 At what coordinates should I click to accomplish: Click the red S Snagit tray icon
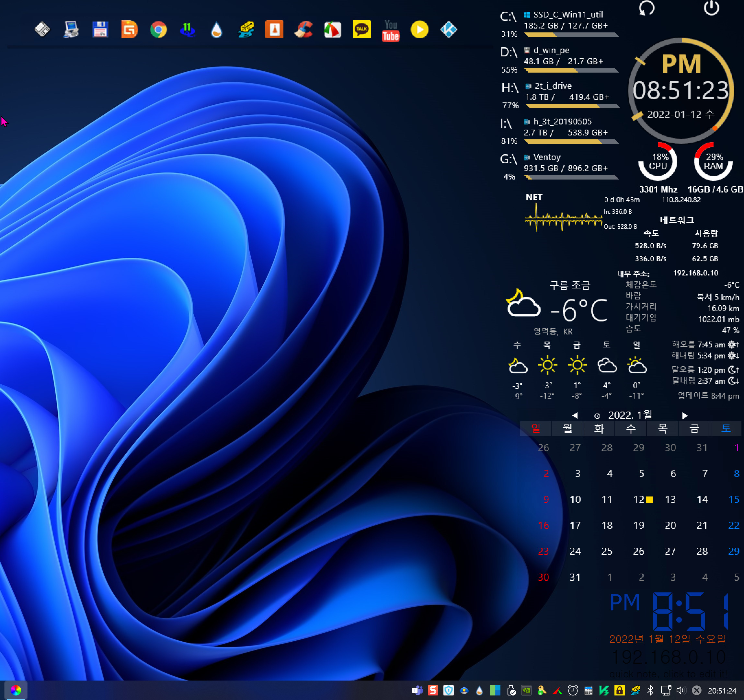[x=433, y=690]
